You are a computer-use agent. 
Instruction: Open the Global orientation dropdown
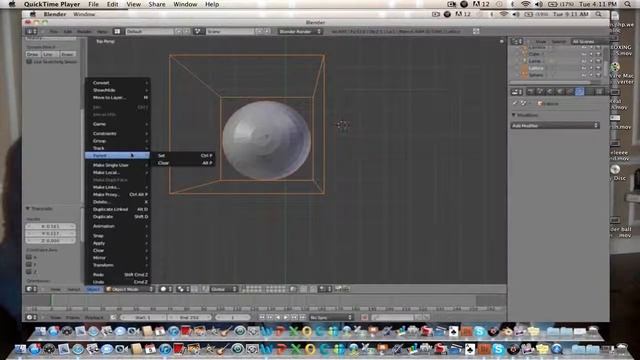(223, 289)
